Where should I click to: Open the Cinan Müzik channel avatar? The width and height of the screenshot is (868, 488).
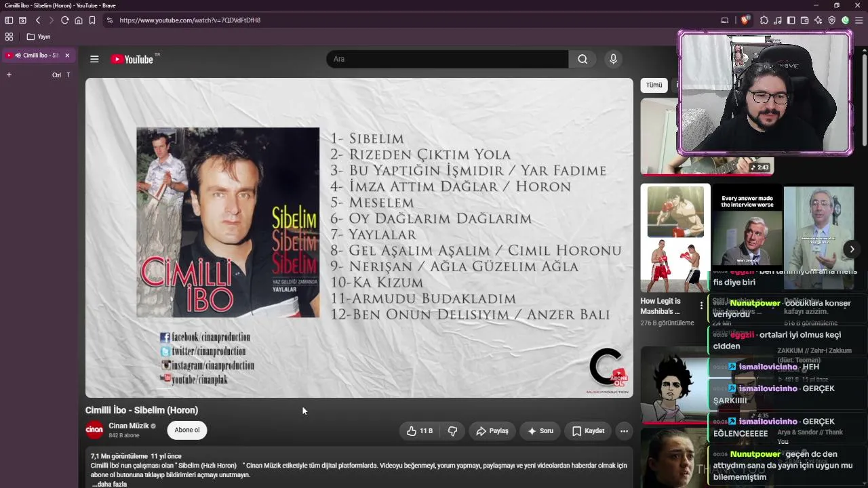click(94, 430)
